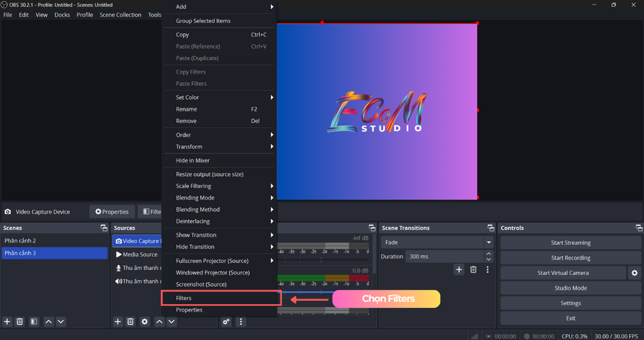
Task: Pop out the Controls dock
Action: pyautogui.click(x=639, y=228)
